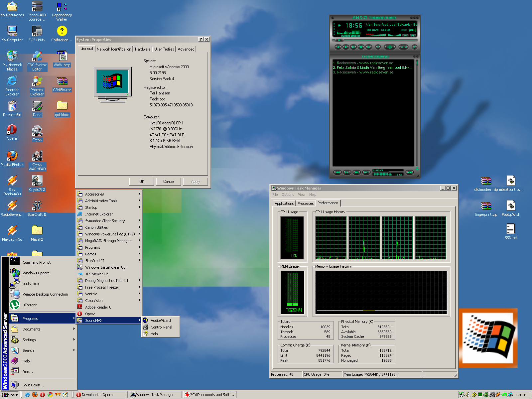532x399 pixels.
Task: Click Cancel in System Properties
Action: (x=169, y=182)
